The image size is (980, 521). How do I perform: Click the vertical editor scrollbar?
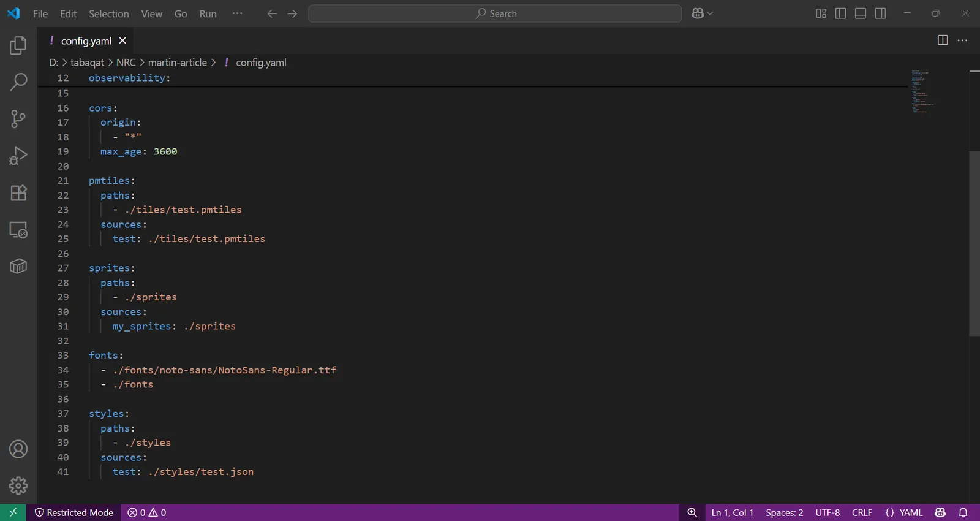974,243
